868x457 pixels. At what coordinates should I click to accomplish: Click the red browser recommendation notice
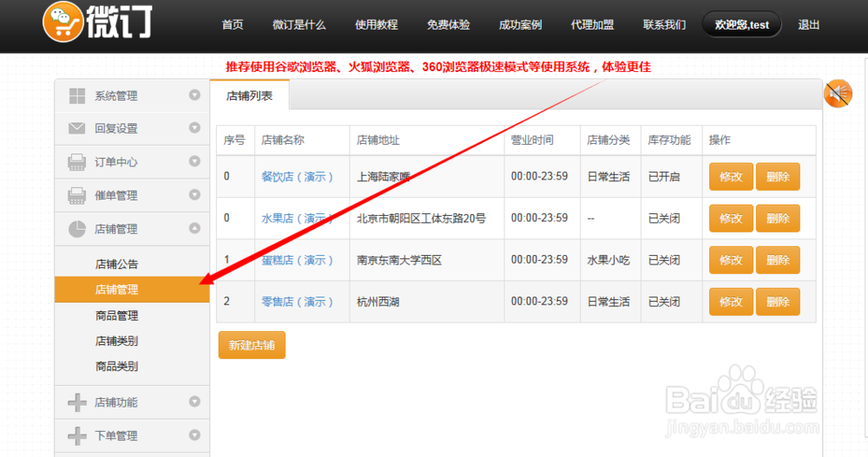point(437,67)
